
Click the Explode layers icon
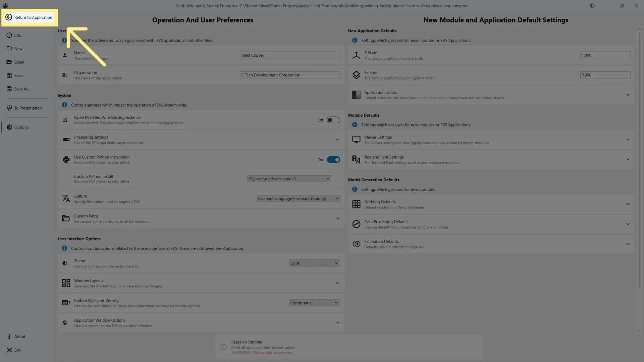click(356, 75)
